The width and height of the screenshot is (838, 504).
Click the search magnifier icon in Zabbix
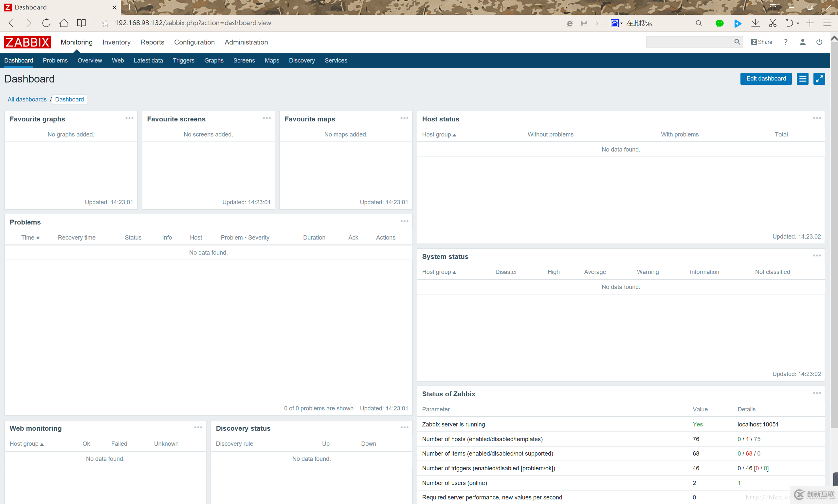pos(737,42)
